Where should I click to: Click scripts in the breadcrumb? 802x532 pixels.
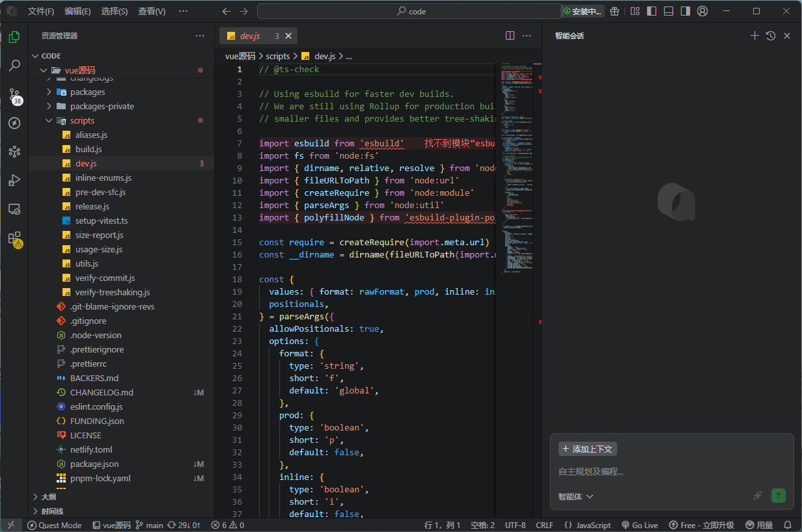pyautogui.click(x=278, y=57)
